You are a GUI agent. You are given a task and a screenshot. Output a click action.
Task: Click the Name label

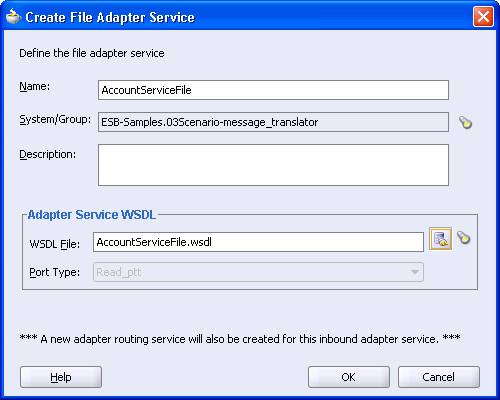(x=35, y=86)
